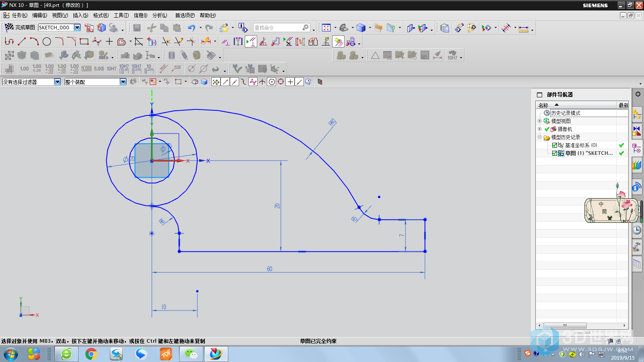Select the Line sketch tool
The height and width of the screenshot is (362, 644).
coord(22,41)
